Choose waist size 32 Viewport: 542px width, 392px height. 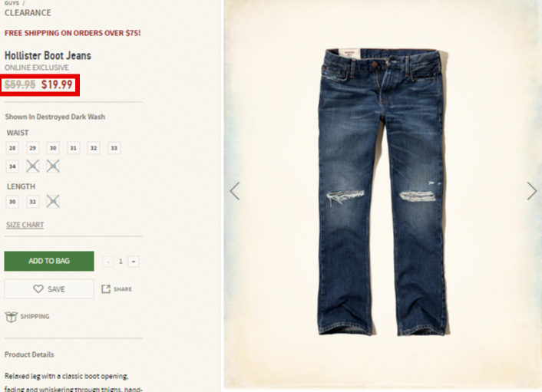tap(94, 148)
